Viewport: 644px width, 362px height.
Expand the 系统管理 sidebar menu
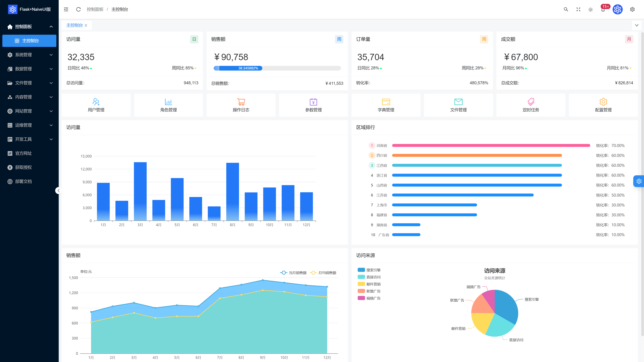29,55
